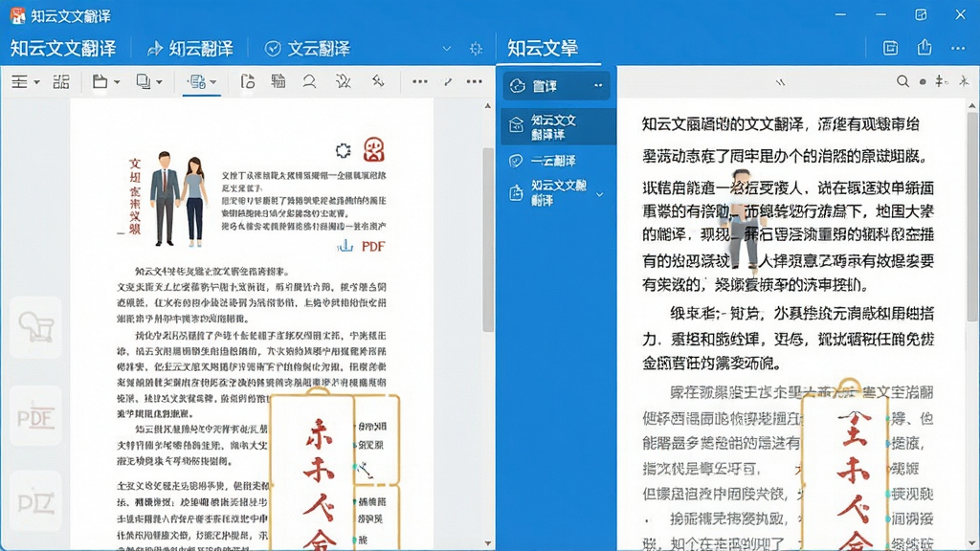Switch to the 文云翻译 tab
This screenshot has width=980, height=551.
pyautogui.click(x=307, y=49)
